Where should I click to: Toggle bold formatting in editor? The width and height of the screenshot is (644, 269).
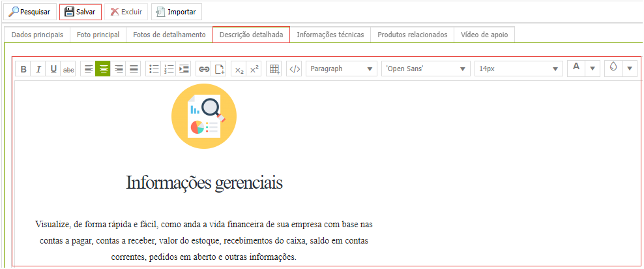pos(23,69)
